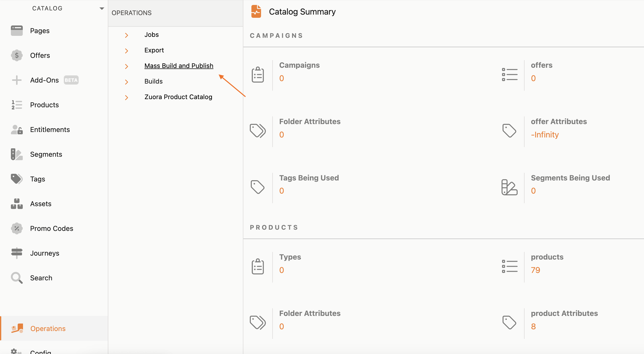Click the Types clipboard icon
644x354 pixels.
pos(258,266)
